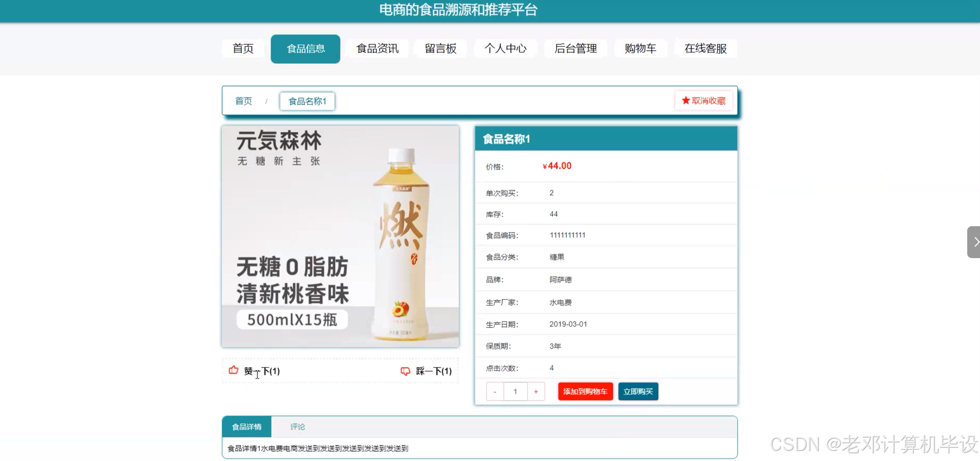Open the 留言板 menu item

[x=441, y=48]
